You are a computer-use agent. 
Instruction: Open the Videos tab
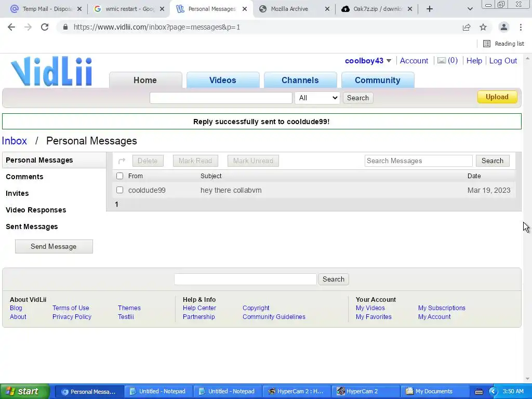tap(222, 80)
